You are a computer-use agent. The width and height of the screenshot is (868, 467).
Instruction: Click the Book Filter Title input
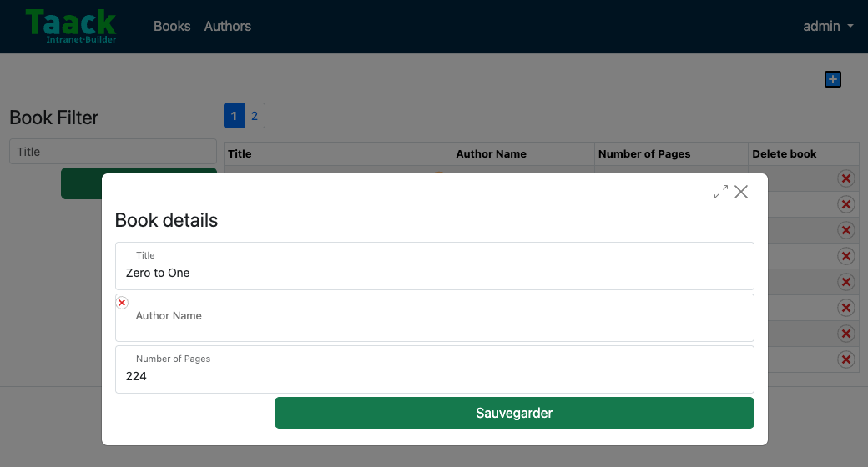click(113, 152)
